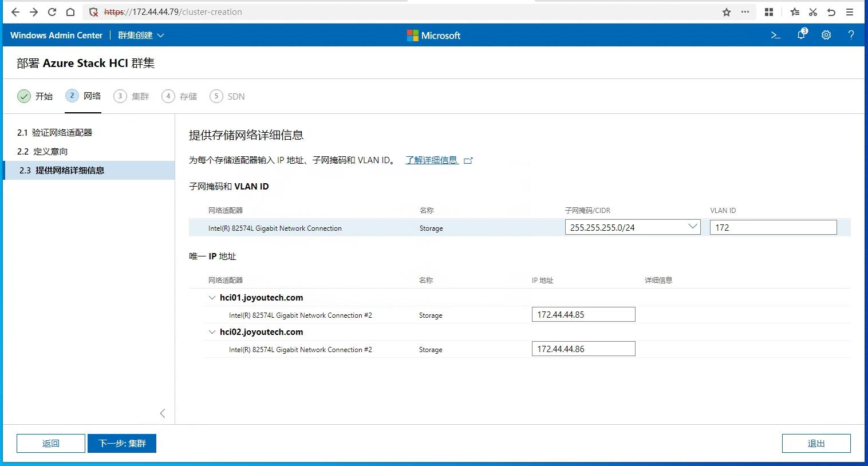This screenshot has width=868, height=466.
Task: Click the 提供存储网络详细信息 heading
Action: (246, 135)
